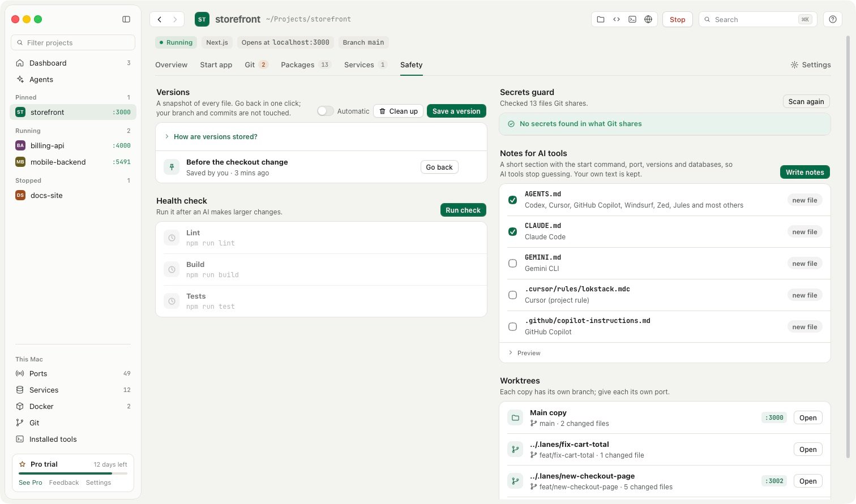Uncheck the CLAUDE.md checkbox
This screenshot has width=856, height=504.
tap(512, 231)
